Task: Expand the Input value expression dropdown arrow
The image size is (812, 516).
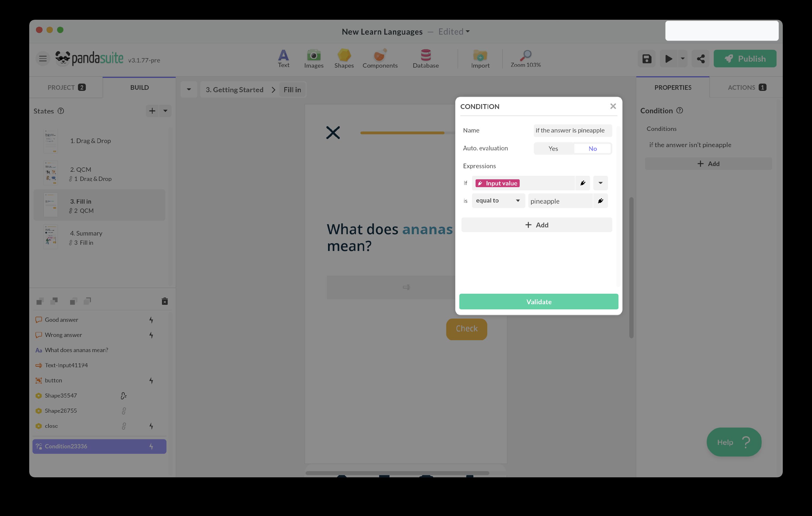Action: [x=600, y=183]
